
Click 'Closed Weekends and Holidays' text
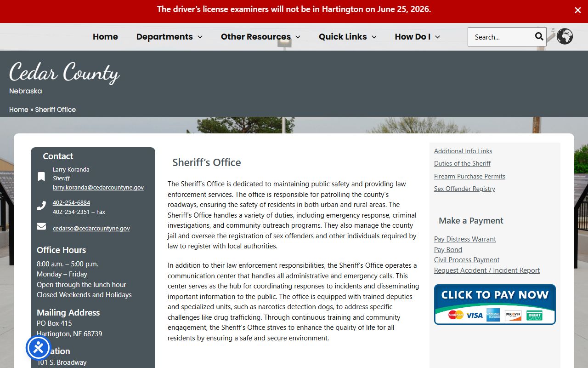84,295
